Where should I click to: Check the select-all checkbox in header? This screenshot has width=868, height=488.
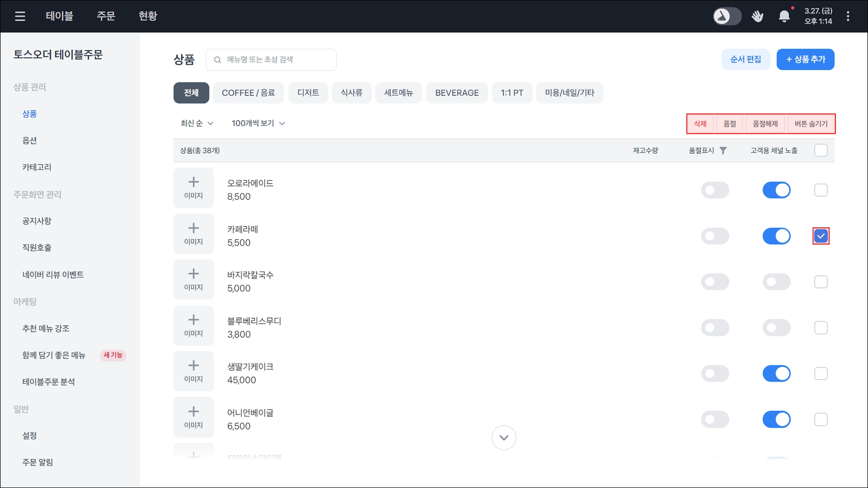pyautogui.click(x=821, y=150)
